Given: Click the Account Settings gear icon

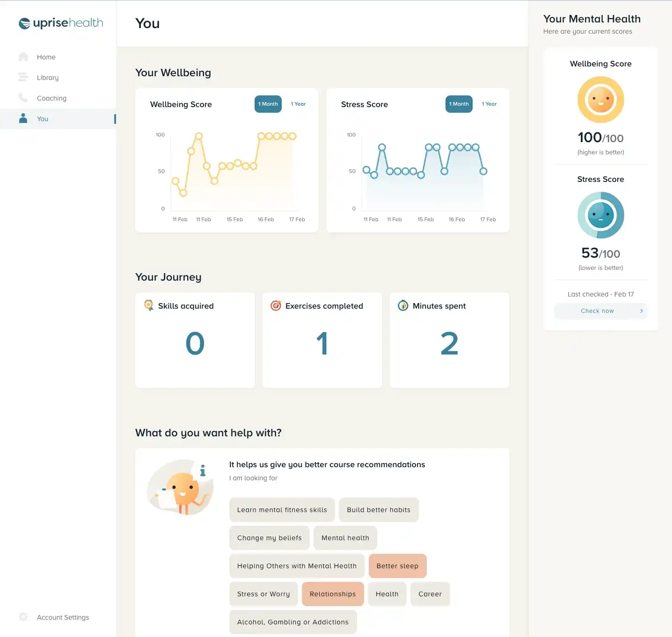Looking at the screenshot, I should [23, 617].
